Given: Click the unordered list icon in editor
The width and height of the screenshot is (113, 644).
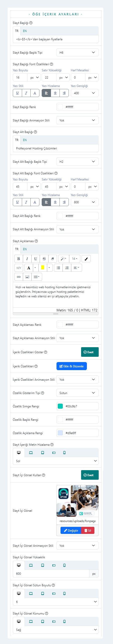Looking at the screenshot, I should (x=58, y=268).
